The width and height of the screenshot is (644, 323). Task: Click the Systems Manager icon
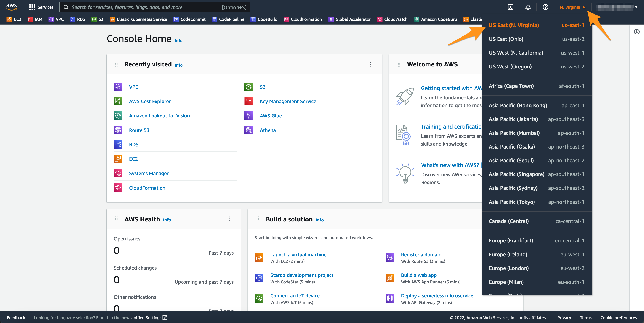(x=118, y=173)
